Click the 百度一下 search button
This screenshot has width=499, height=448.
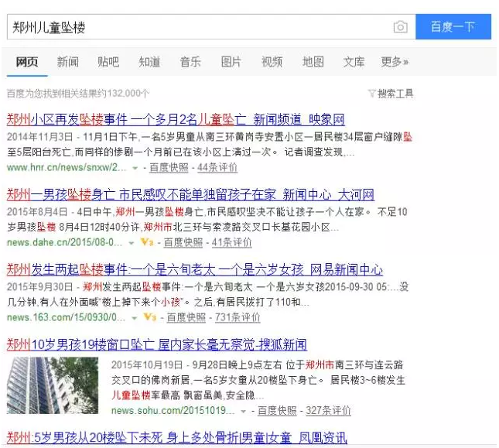click(453, 27)
